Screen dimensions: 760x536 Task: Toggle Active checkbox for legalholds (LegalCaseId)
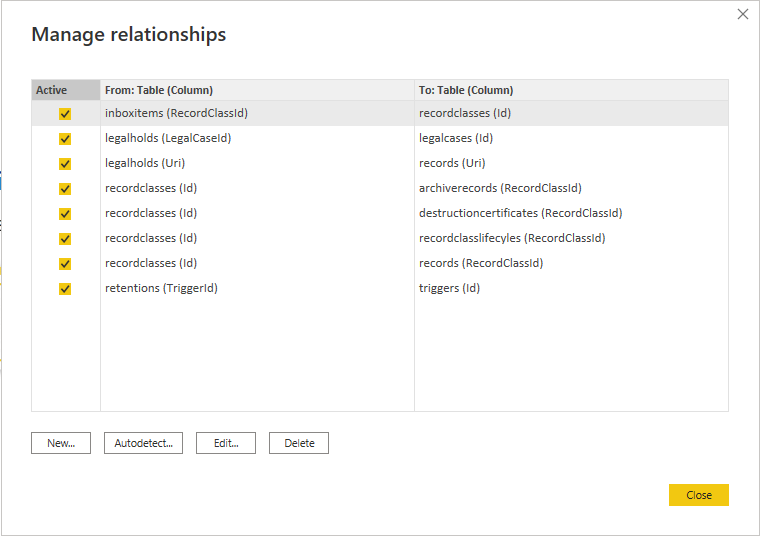(x=65, y=139)
